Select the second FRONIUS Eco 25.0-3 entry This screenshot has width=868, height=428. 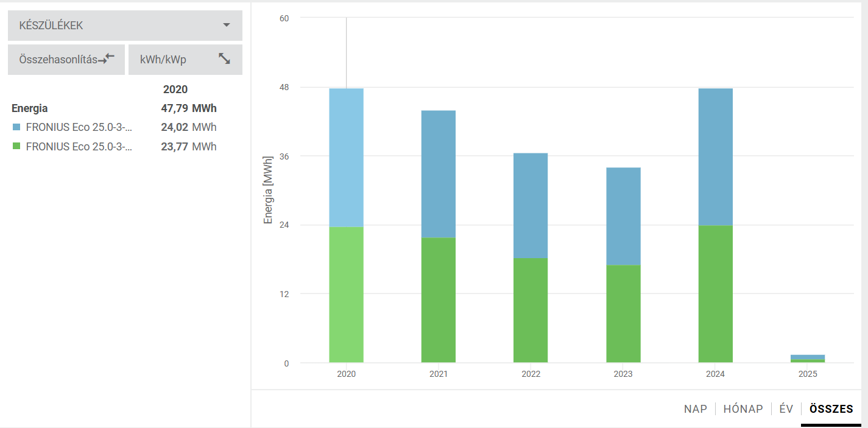[79, 147]
